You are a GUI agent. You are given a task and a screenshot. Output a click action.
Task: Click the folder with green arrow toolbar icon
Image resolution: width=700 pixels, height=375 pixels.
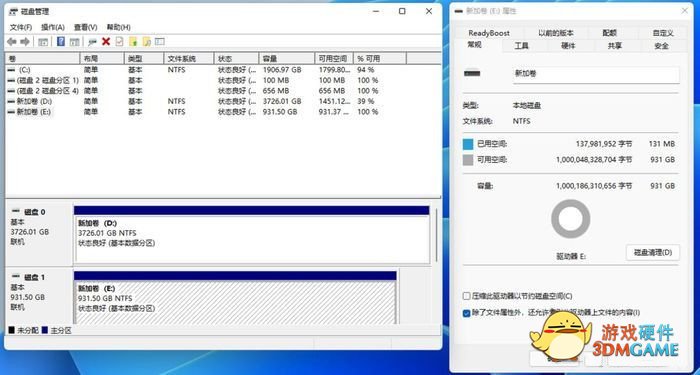point(133,42)
